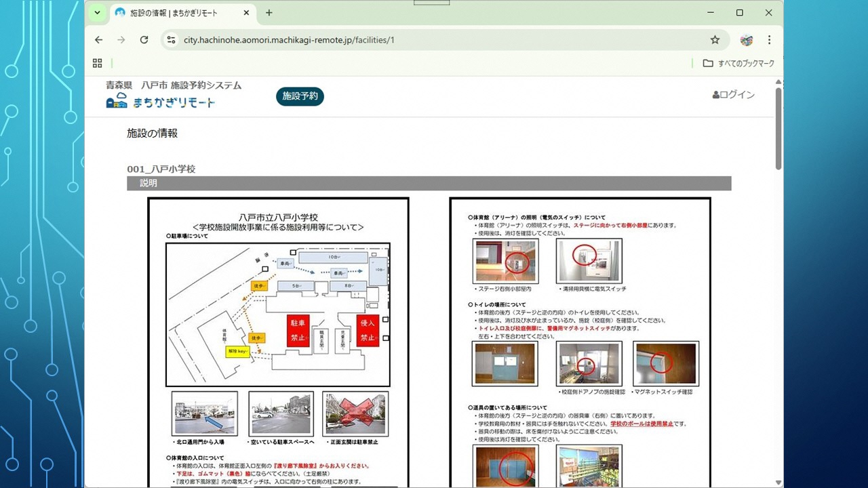Open the browser profile avatar icon
868x488 pixels.
click(x=746, y=40)
